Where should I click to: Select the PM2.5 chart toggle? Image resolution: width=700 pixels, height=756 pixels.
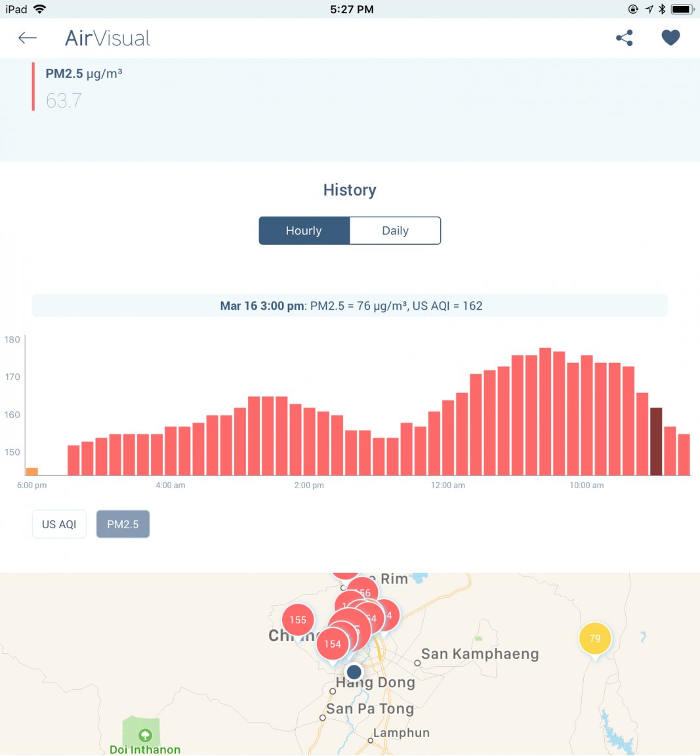coord(123,524)
